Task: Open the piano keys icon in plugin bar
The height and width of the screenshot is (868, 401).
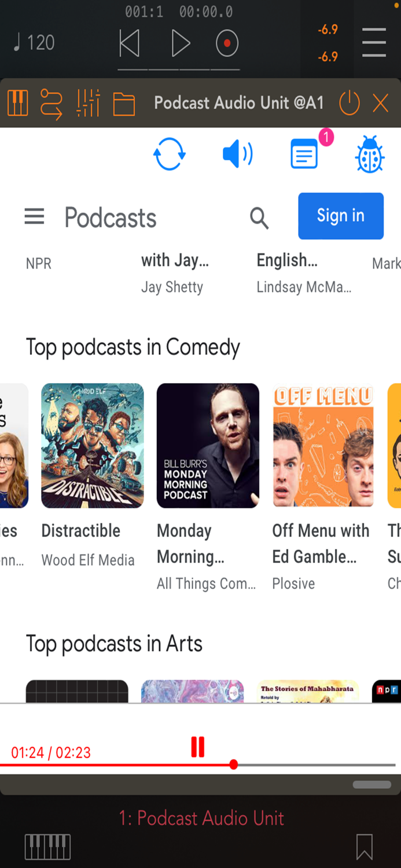Action: [x=17, y=103]
